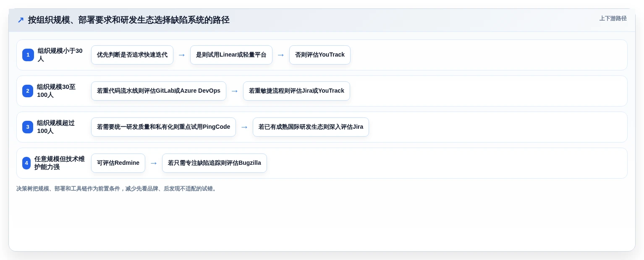Click the number 1 step badge
This screenshot has width=644, height=260.
pyautogui.click(x=28, y=55)
